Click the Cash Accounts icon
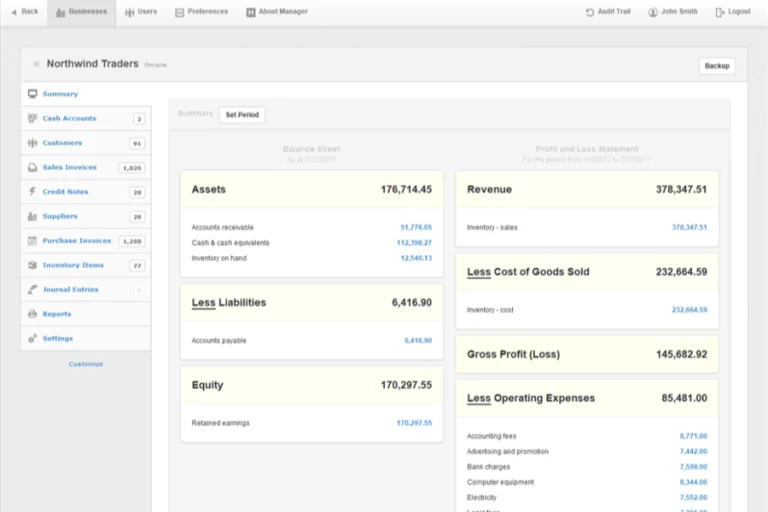 [x=32, y=118]
